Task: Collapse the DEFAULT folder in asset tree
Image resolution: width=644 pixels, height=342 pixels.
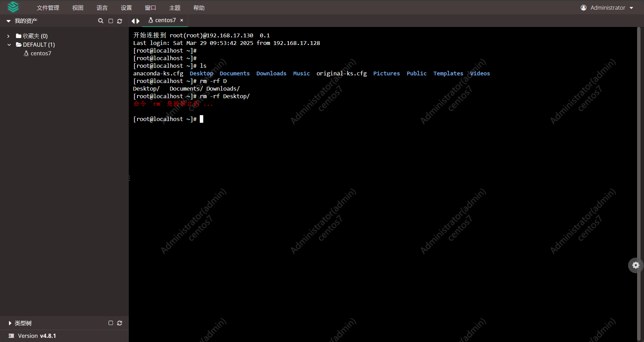Action: tap(9, 45)
